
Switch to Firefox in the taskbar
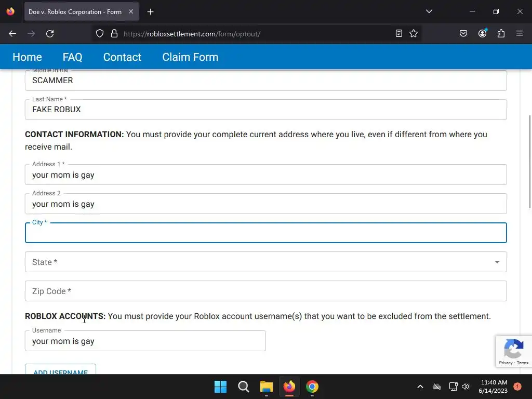pyautogui.click(x=289, y=387)
